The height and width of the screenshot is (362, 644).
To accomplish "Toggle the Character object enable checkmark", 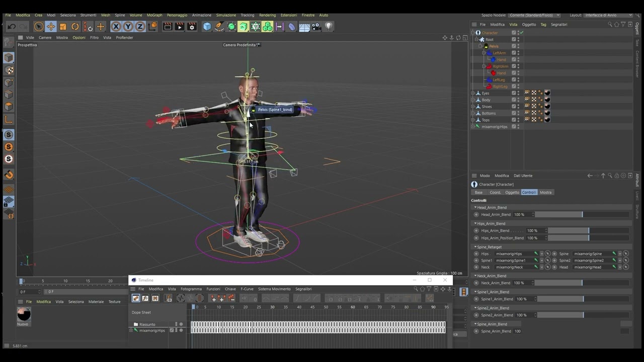I will coord(522,33).
